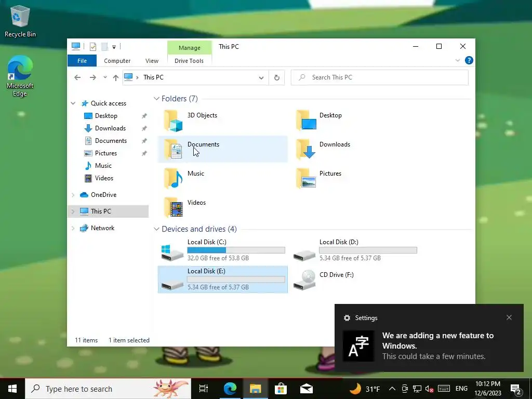Go forward with the right arrow

(x=92, y=77)
